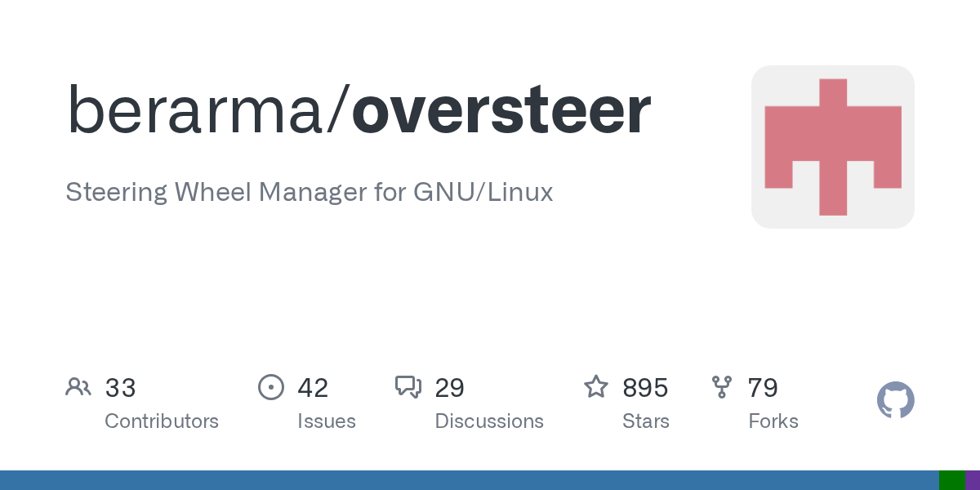This screenshot has width=980, height=490.
Task: Click the "Contributors" label
Action: tap(162, 421)
